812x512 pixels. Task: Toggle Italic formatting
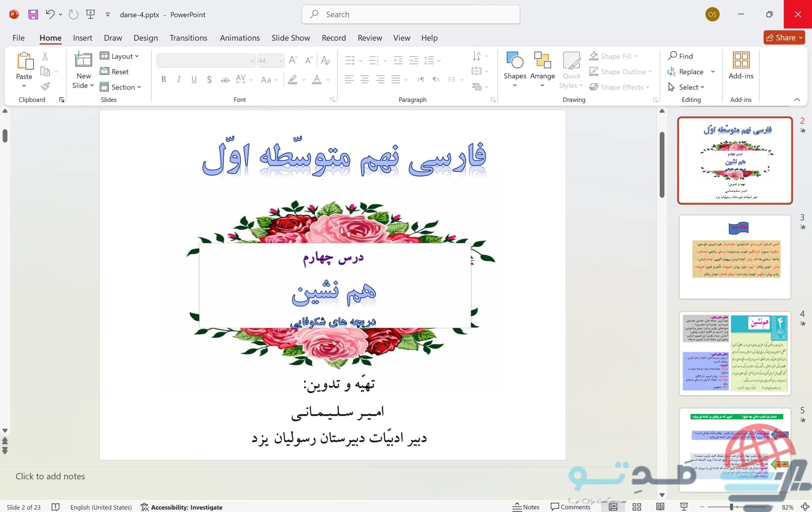coord(179,79)
